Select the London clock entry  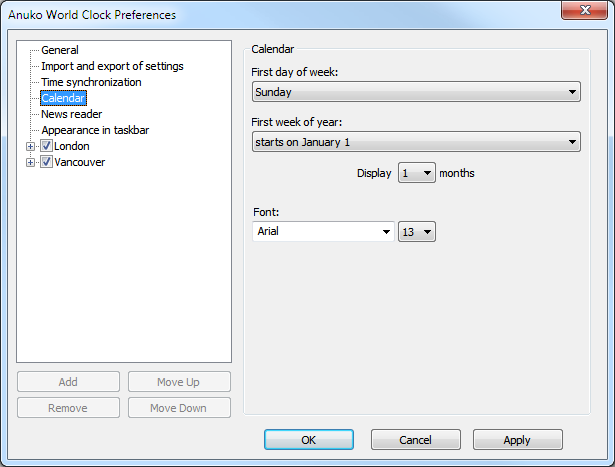coord(72,146)
